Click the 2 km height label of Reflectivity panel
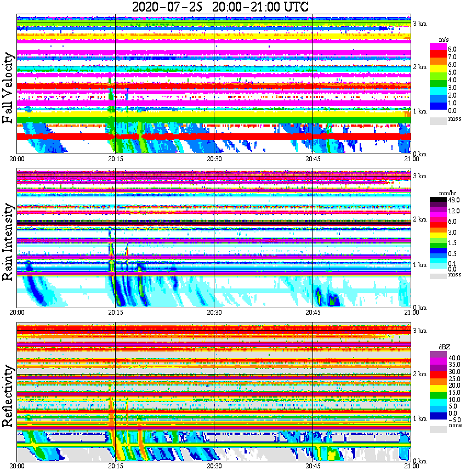Image resolution: width=466 pixels, height=476 pixels. coord(419,373)
